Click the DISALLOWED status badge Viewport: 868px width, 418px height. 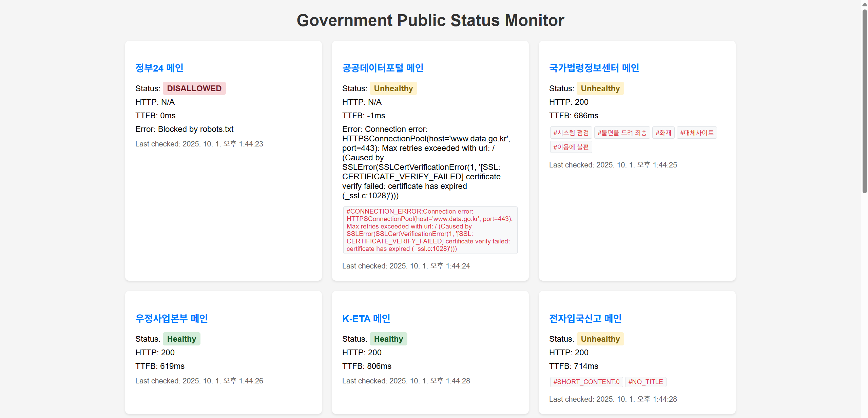(194, 88)
